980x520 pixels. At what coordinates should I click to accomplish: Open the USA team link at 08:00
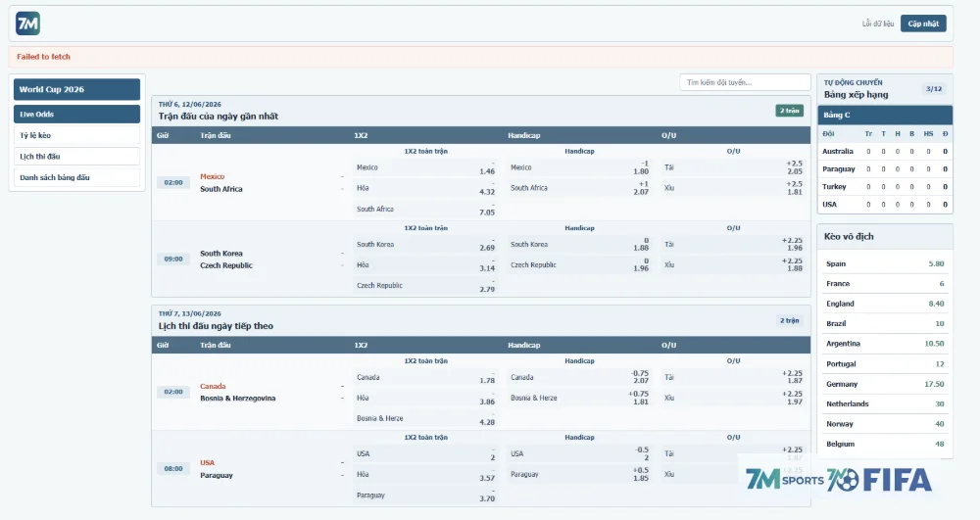208,463
